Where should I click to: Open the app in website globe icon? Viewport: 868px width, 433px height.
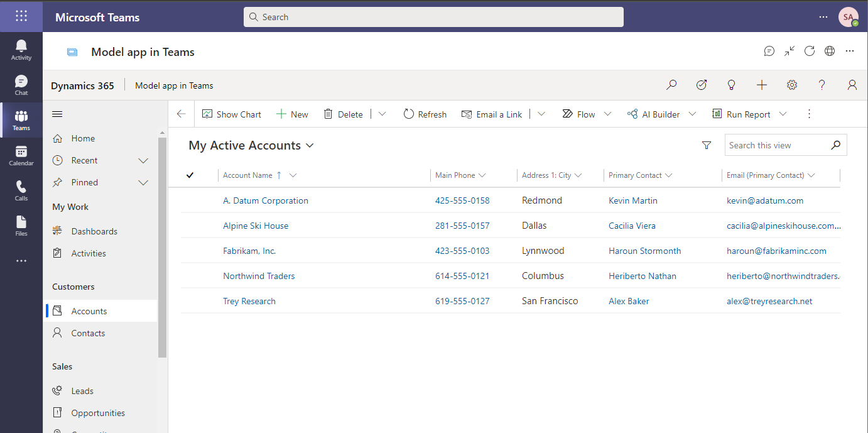830,52
